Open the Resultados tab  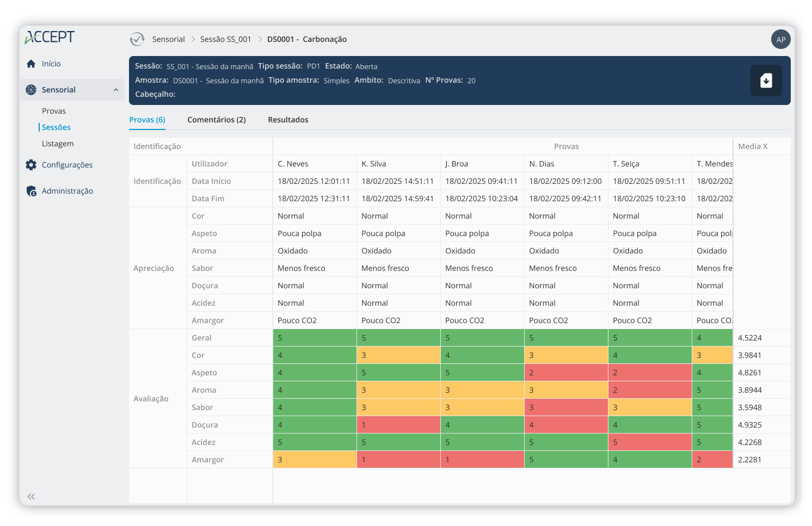(x=288, y=120)
